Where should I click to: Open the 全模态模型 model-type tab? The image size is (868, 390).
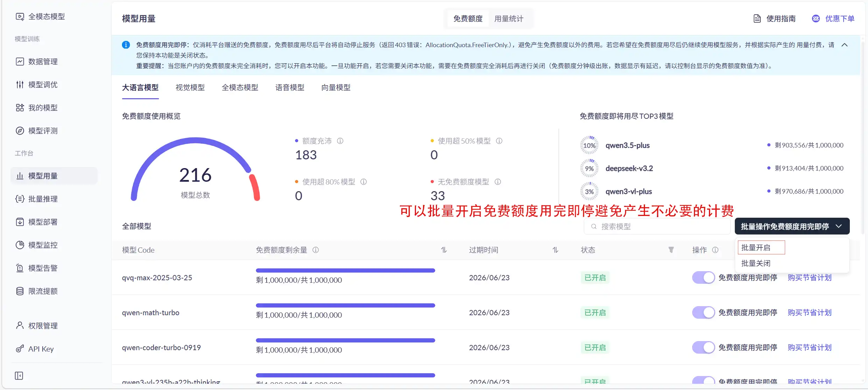[x=240, y=88]
